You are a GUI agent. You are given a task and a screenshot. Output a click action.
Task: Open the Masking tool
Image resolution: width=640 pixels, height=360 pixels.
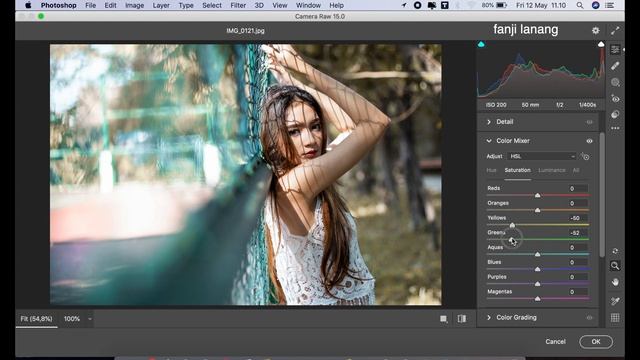coord(615,82)
